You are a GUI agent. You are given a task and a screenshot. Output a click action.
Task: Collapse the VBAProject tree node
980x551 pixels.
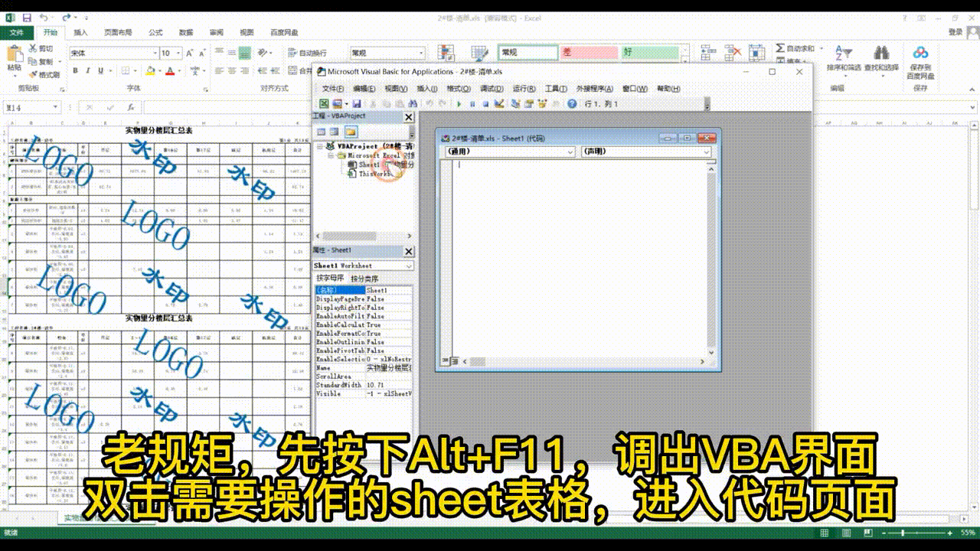(x=321, y=145)
